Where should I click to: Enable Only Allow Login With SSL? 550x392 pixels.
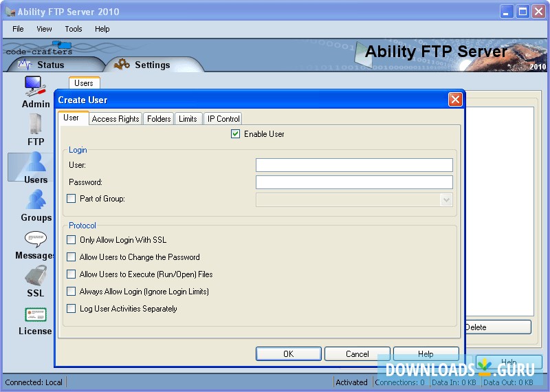pos(71,240)
